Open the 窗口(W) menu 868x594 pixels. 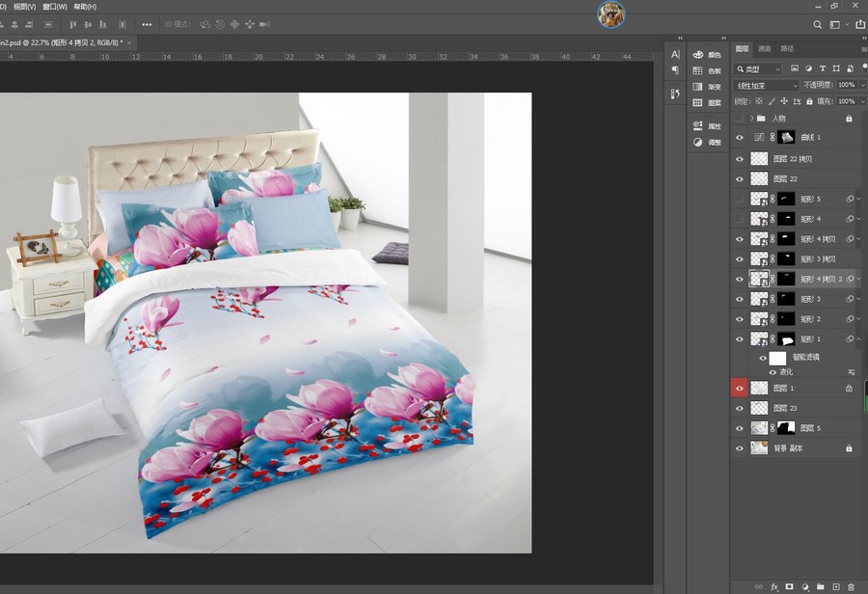coord(54,7)
